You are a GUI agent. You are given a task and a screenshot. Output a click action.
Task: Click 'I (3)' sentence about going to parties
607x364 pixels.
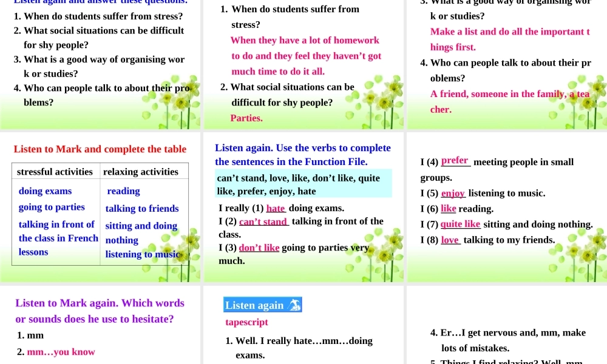click(294, 254)
